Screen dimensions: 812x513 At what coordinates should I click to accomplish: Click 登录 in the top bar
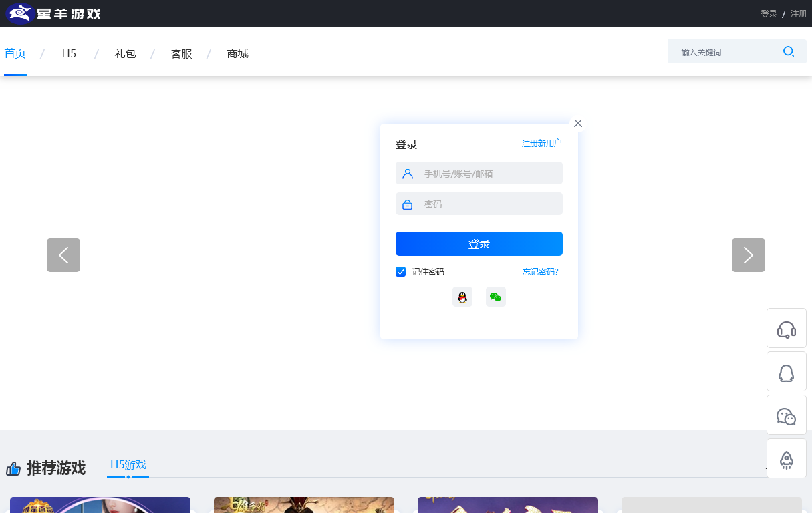pyautogui.click(x=769, y=13)
